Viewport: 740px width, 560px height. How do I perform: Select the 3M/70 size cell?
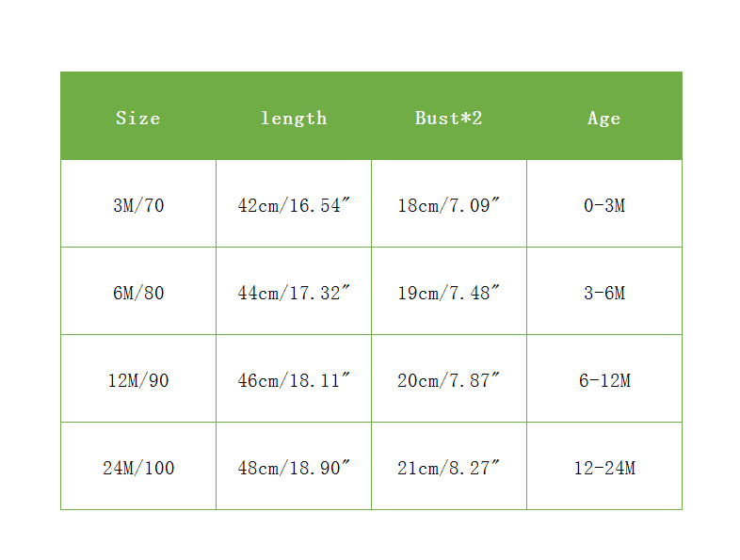pyautogui.click(x=138, y=205)
